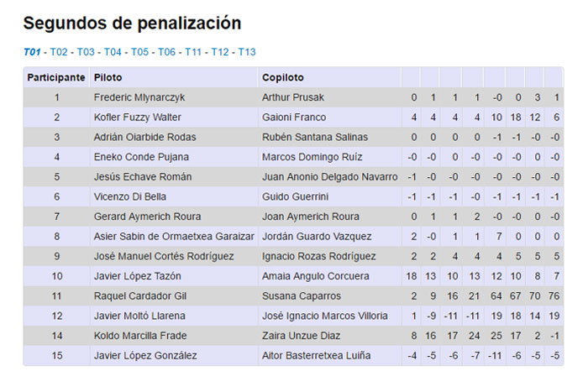588x392 pixels.
Task: Click pilot name Kofler Fuzzy Walter
Action: point(137,118)
